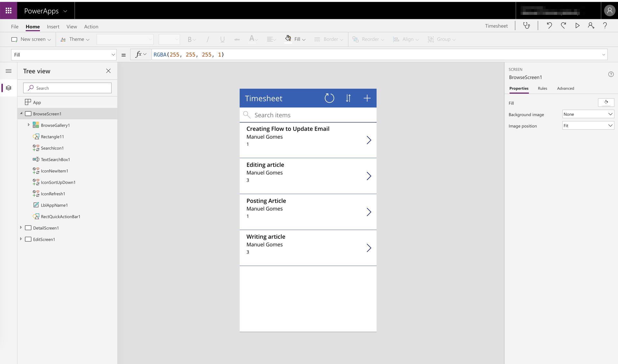Check the BrowseScreen1 checkbox
The height and width of the screenshot is (364, 618).
click(x=28, y=113)
